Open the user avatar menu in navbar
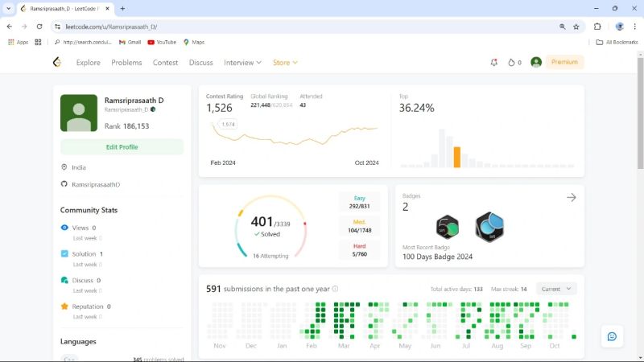Image resolution: width=644 pixels, height=362 pixels. pos(536,62)
